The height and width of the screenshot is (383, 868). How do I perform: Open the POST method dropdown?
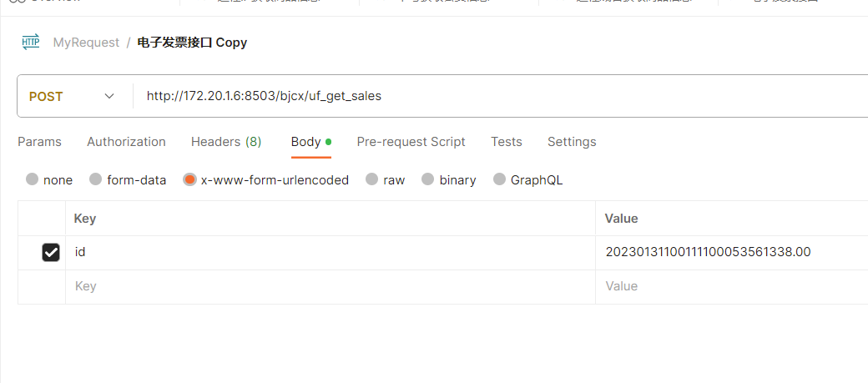[x=73, y=96]
